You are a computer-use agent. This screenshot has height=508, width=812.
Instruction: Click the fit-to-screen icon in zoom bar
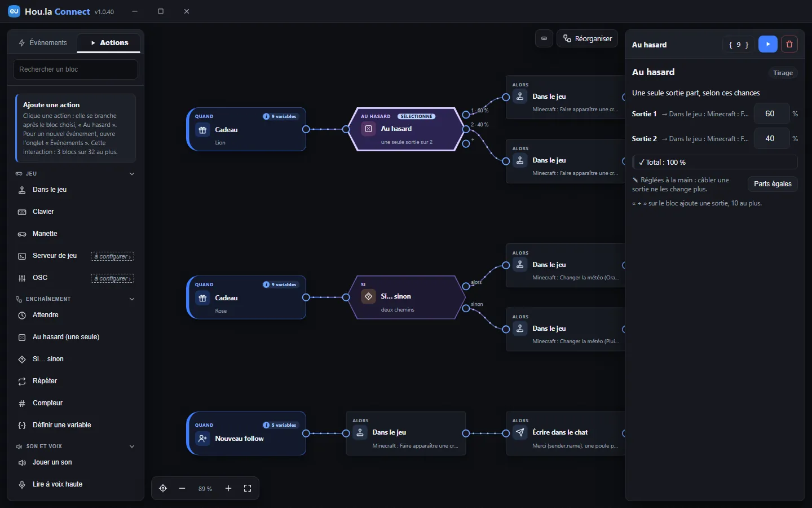tap(248, 488)
